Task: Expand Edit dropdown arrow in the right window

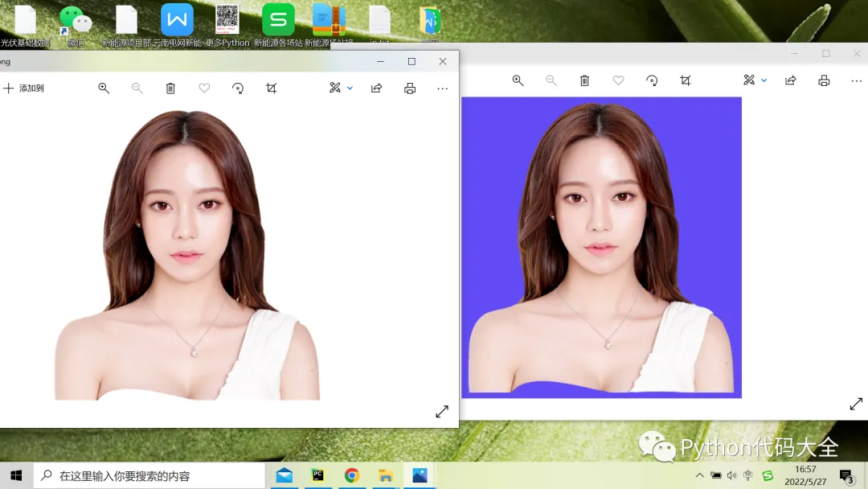Action: (764, 80)
